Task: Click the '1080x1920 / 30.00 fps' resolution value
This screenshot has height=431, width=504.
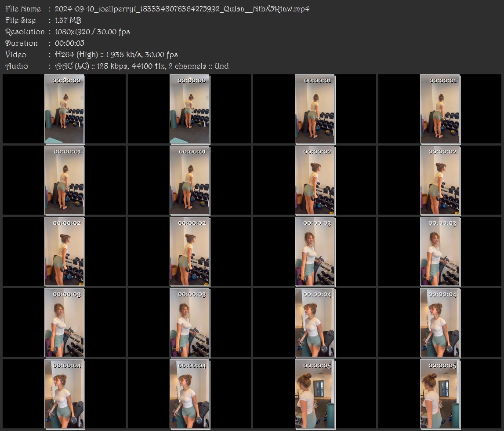Action: [92, 32]
